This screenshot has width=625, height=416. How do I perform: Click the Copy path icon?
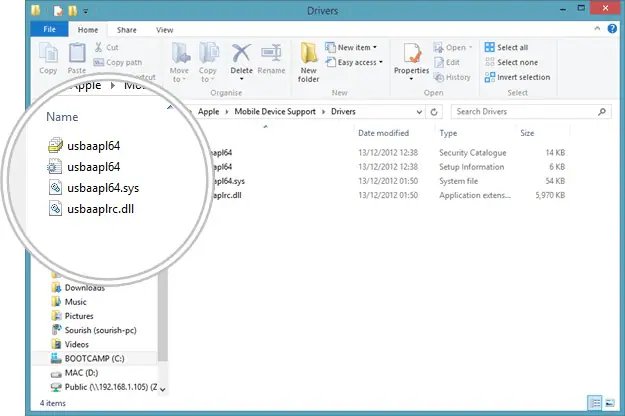(x=98, y=62)
